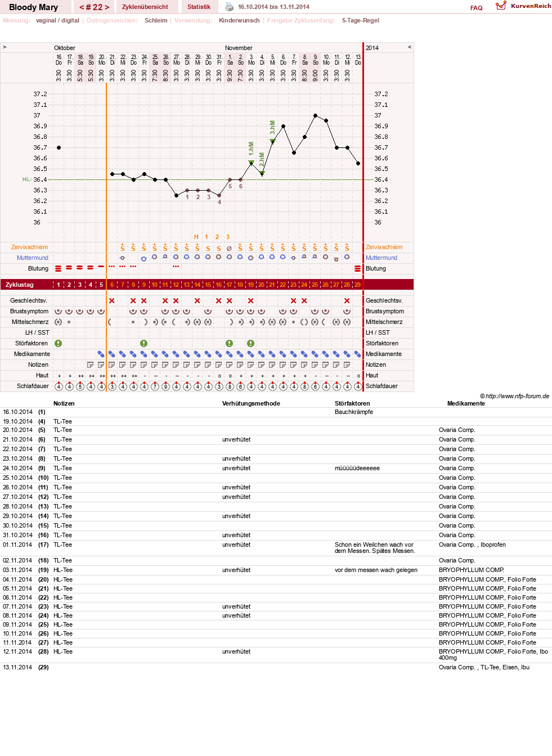
Task: Select Zyklustag 14 in the red bar
Action: point(198,285)
